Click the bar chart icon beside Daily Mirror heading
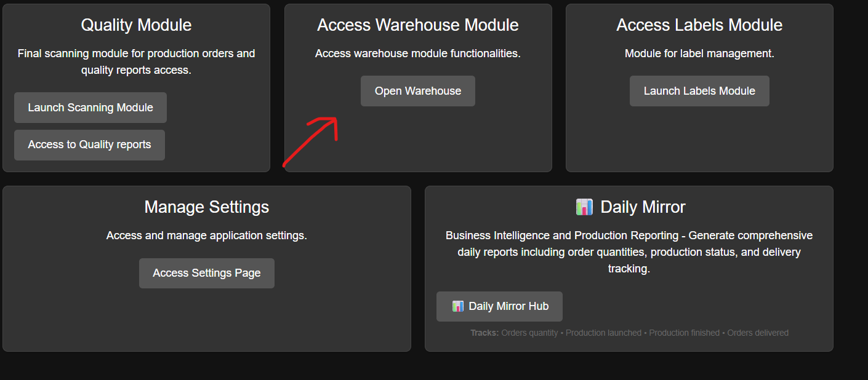The width and height of the screenshot is (868, 380). (x=584, y=207)
